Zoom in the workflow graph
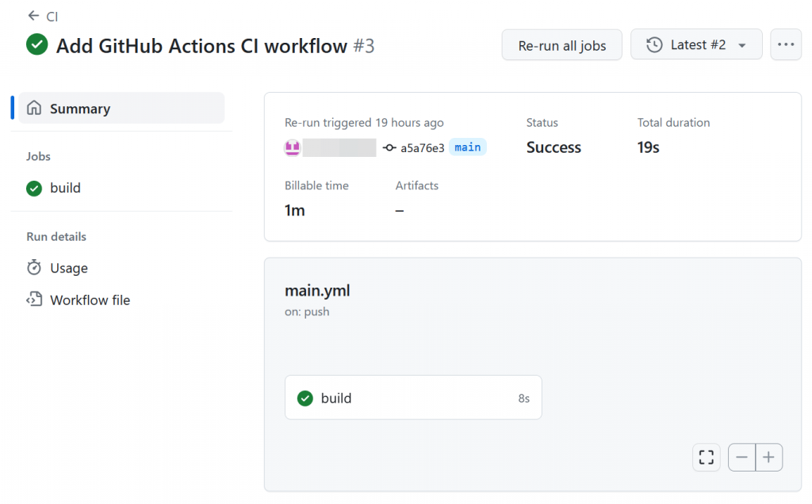 [769, 457]
